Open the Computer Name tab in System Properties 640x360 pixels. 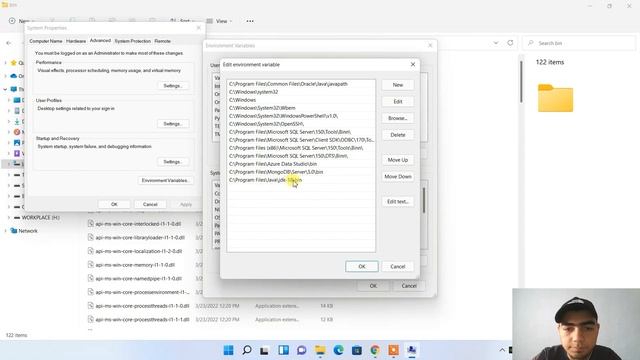[x=46, y=41]
